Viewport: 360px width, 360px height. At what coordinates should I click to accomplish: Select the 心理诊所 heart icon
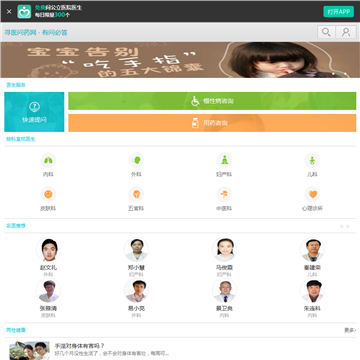(x=312, y=194)
